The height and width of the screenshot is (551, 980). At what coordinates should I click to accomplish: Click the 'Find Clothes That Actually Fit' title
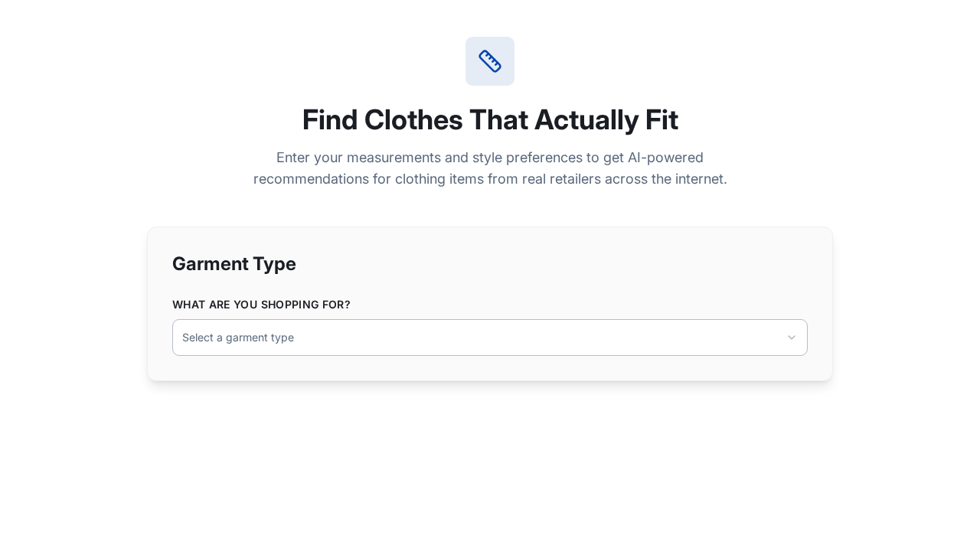[x=490, y=119]
